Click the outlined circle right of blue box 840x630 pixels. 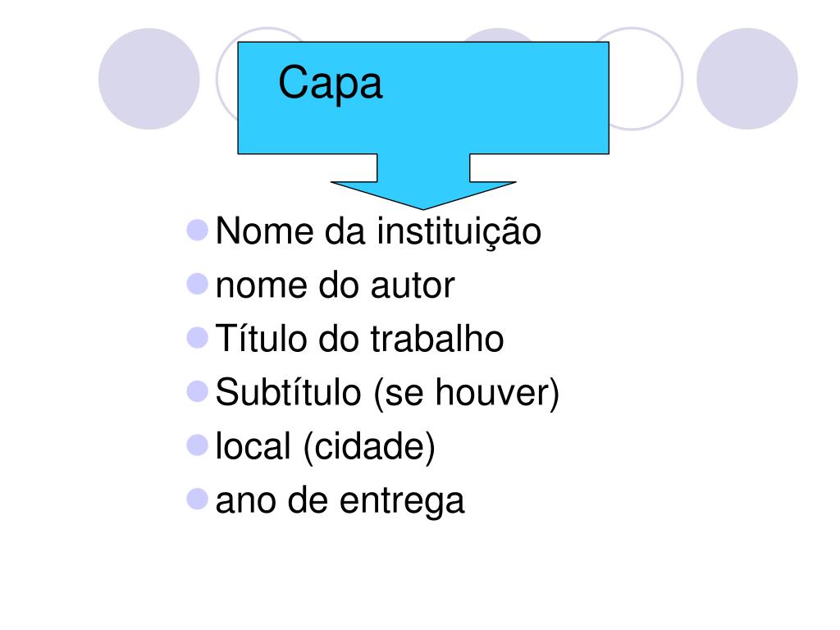click(x=646, y=79)
